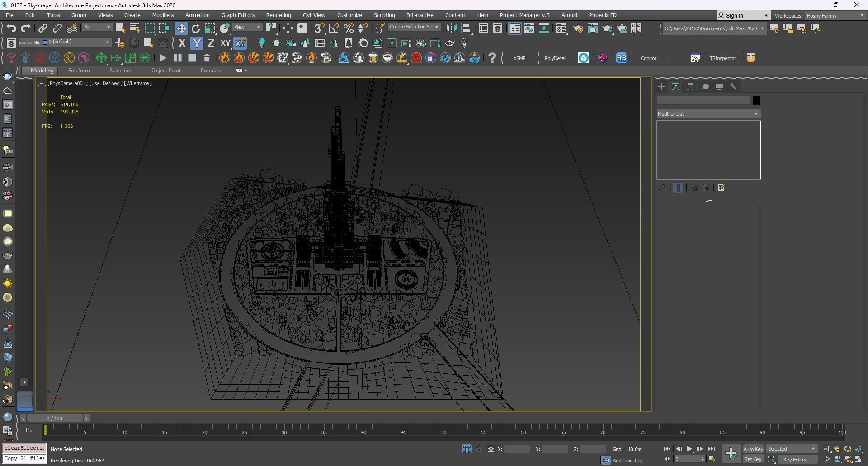Screen dimensions: 868x470
Task: Click the XSMP toolbar button
Action: coord(519,58)
